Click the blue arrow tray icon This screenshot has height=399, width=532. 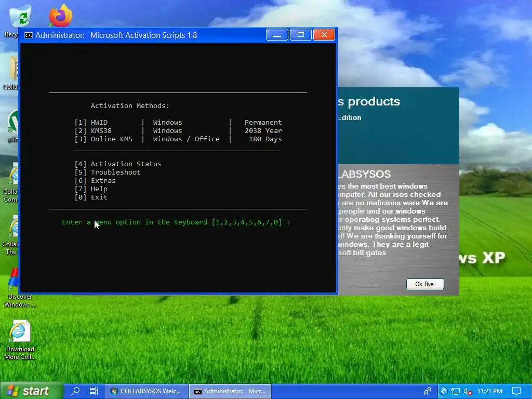point(444,391)
